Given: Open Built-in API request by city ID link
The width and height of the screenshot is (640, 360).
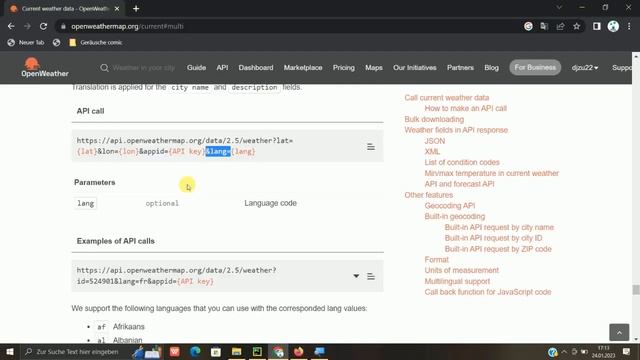Looking at the screenshot, I should (493, 238).
